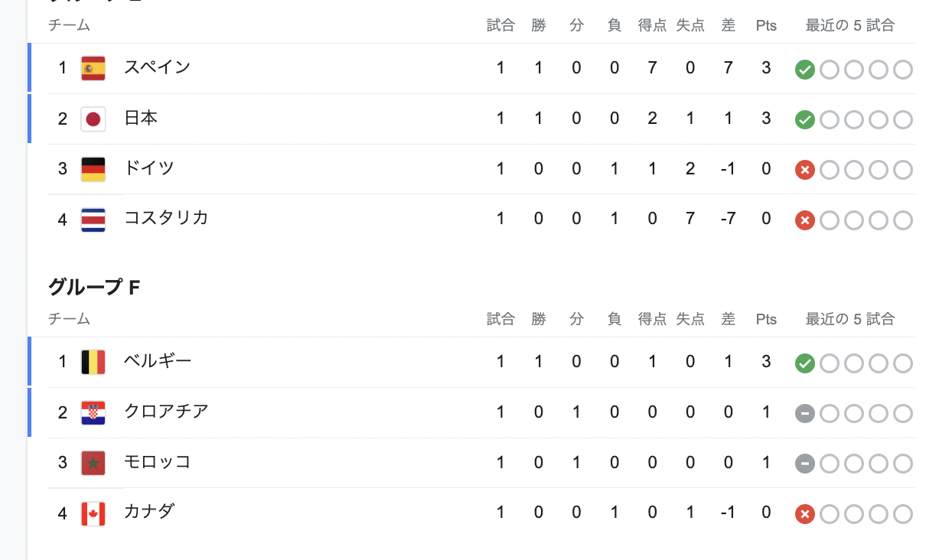926x560 pixels.
Task: Click the グループ F heading
Action: coord(94,288)
